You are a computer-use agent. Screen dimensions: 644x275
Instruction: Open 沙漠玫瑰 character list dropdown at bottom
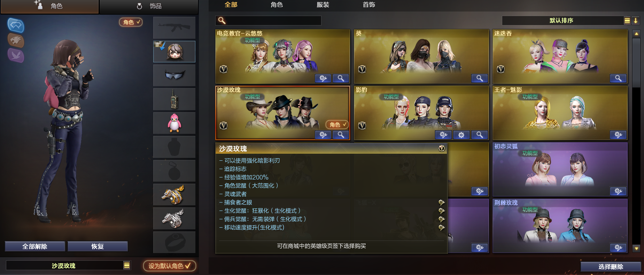coord(127,266)
